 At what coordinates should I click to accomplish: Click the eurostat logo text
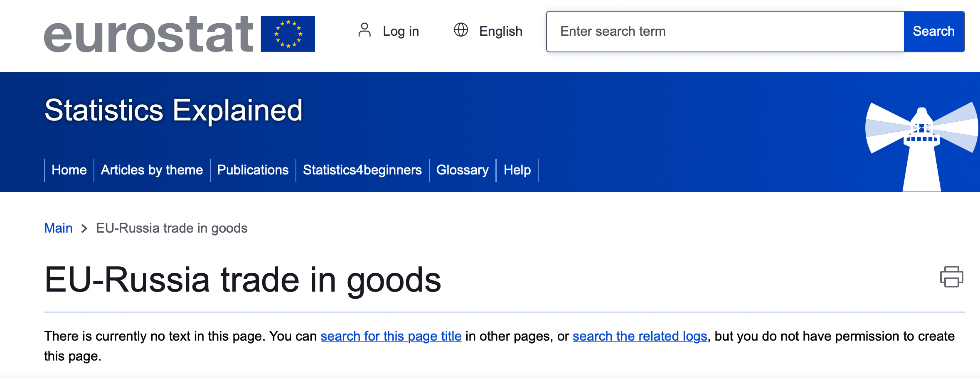click(x=148, y=34)
